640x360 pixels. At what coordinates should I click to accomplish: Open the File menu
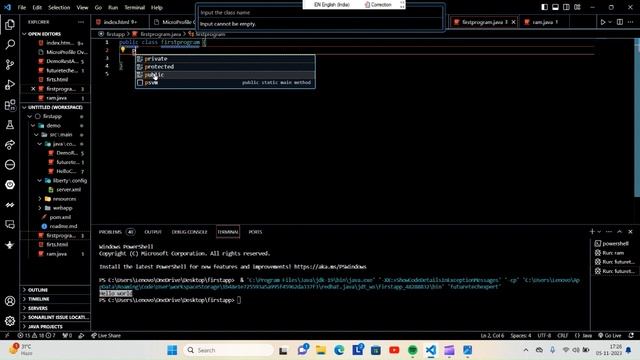tap(22, 7)
